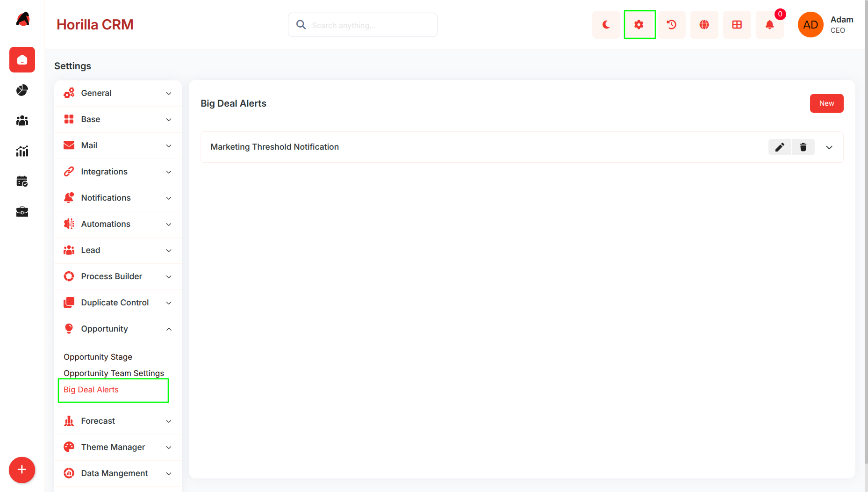This screenshot has width=868, height=492.
Task: Open the calendar check sidebar icon
Action: pyautogui.click(x=22, y=181)
